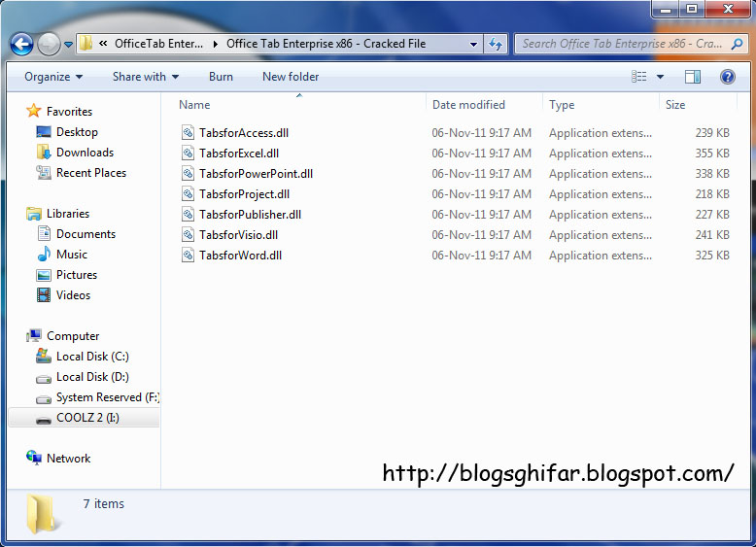The height and width of the screenshot is (547, 756).
Task: Click the Network globe icon
Action: pos(34,458)
